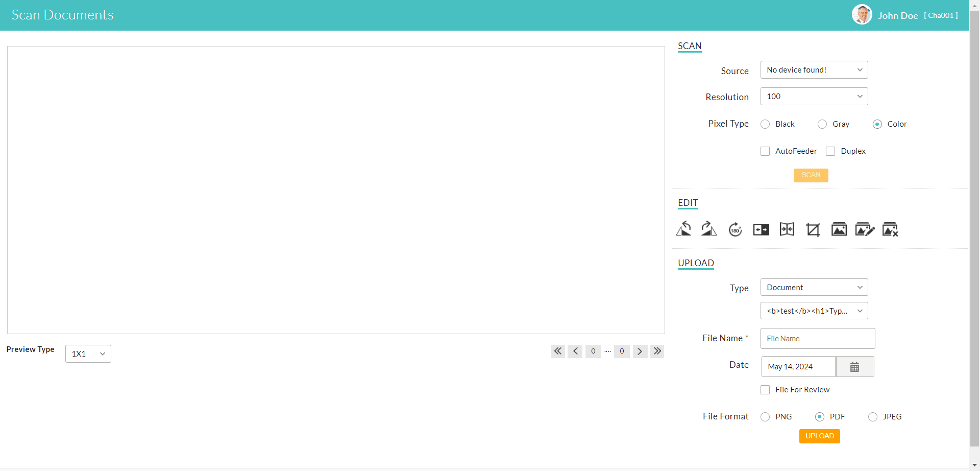Click the rotate right icon
Image resolution: width=980 pixels, height=471 pixels.
click(709, 229)
